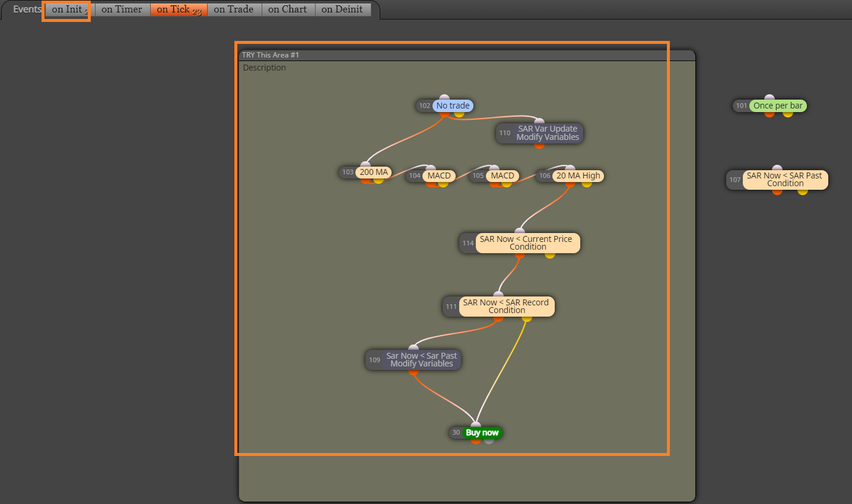
Task: Click block ID number 101
Action: [x=742, y=106]
